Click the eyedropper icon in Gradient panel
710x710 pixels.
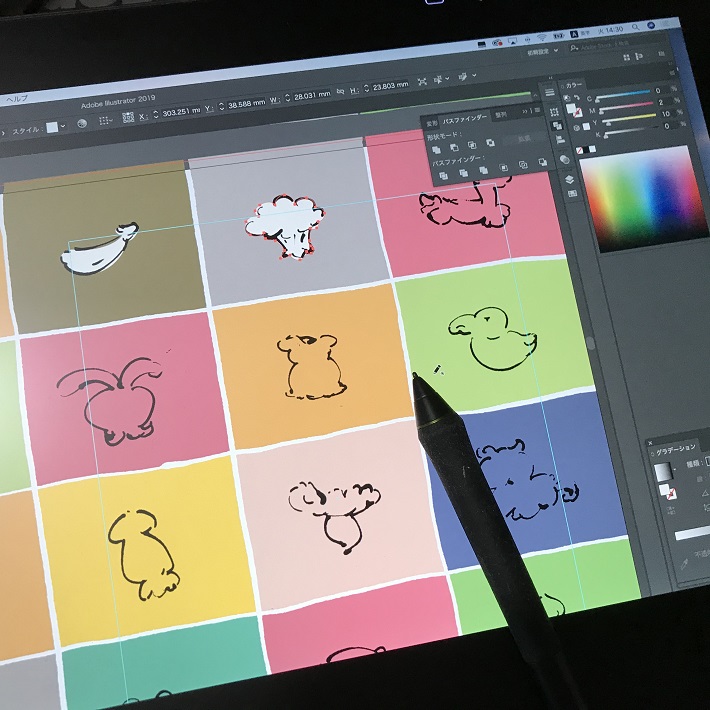(x=684, y=564)
